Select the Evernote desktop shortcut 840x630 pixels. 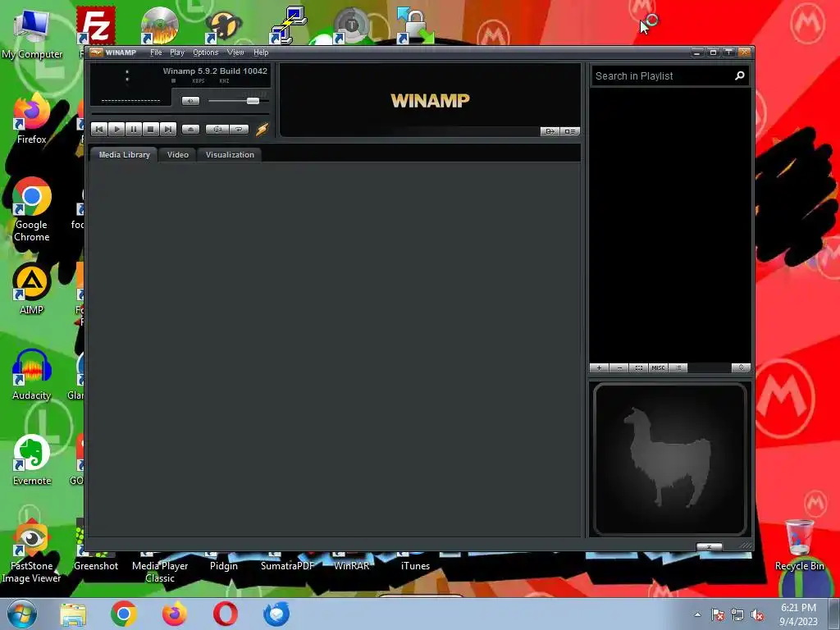coord(32,460)
